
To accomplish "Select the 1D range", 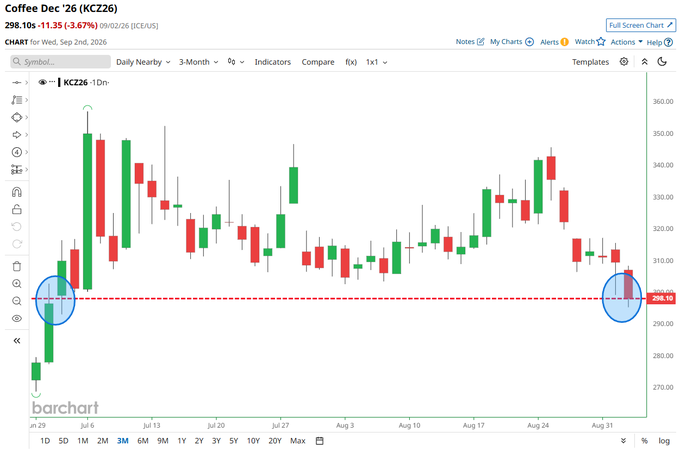I will (x=45, y=441).
